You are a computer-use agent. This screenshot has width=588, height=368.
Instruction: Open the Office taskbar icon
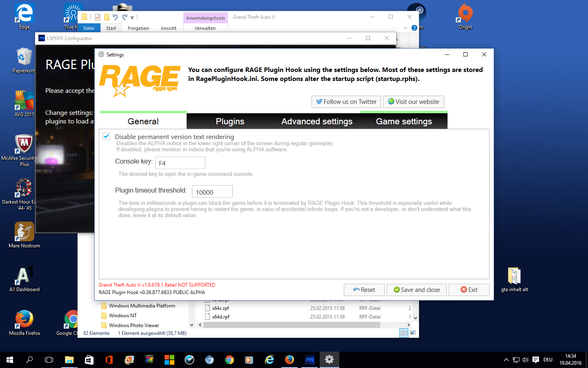click(109, 360)
